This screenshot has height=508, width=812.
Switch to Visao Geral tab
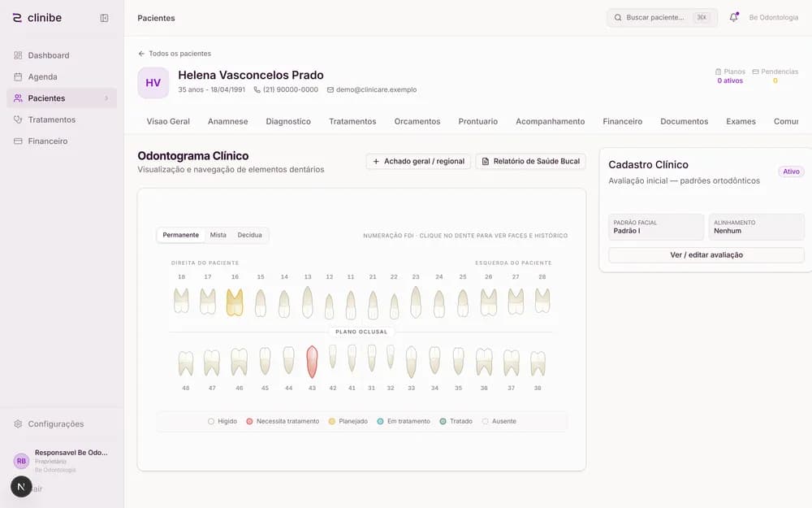coord(168,121)
